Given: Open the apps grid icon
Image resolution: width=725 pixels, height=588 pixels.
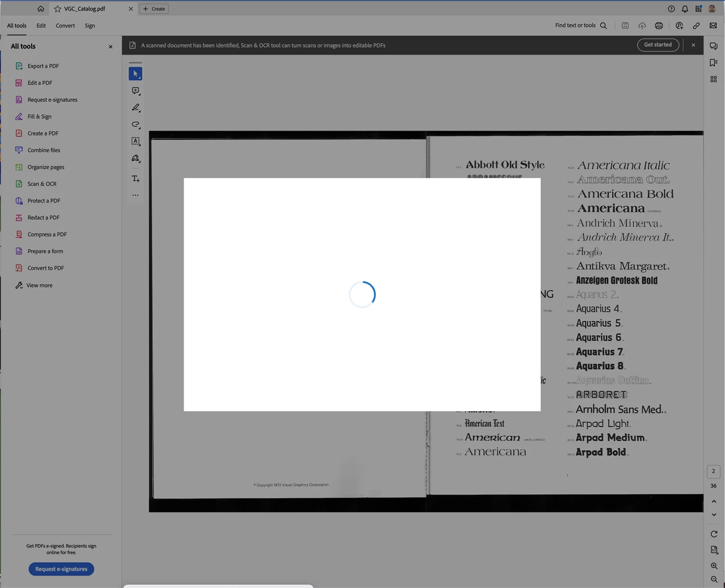Looking at the screenshot, I should (x=698, y=9).
